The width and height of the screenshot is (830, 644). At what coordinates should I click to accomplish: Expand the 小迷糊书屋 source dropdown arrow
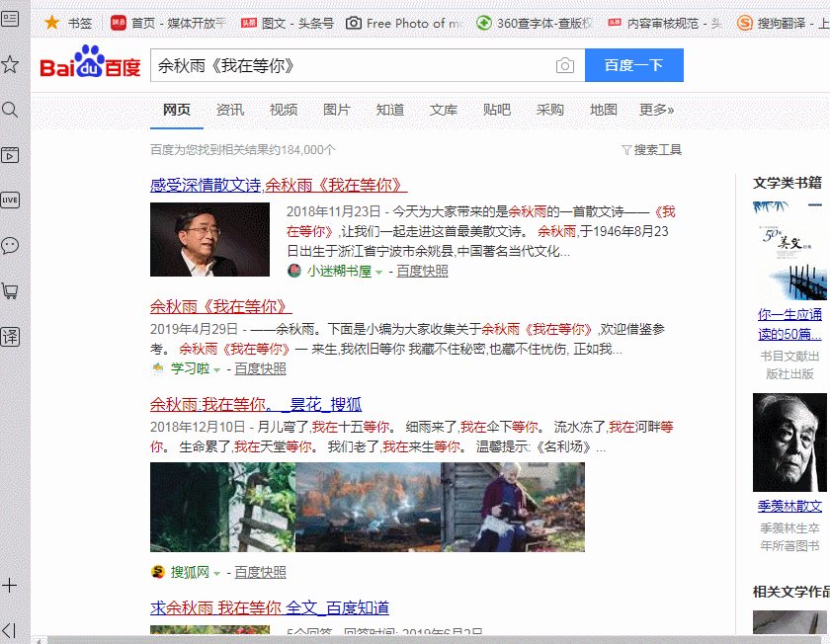pos(379,273)
